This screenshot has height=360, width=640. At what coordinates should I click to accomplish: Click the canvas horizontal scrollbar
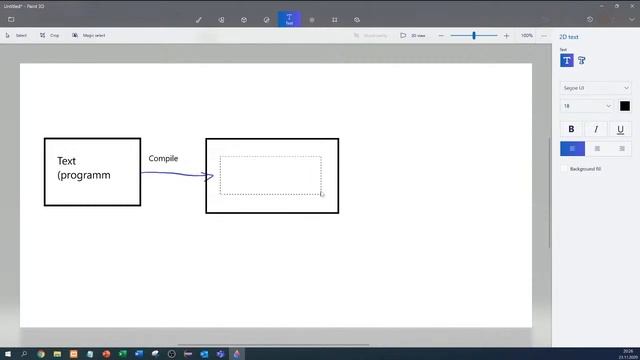coord(273,344)
